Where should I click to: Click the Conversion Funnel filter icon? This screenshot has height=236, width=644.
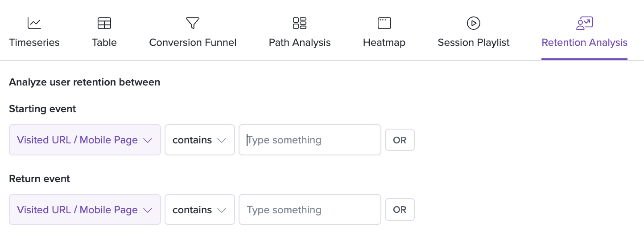(193, 23)
